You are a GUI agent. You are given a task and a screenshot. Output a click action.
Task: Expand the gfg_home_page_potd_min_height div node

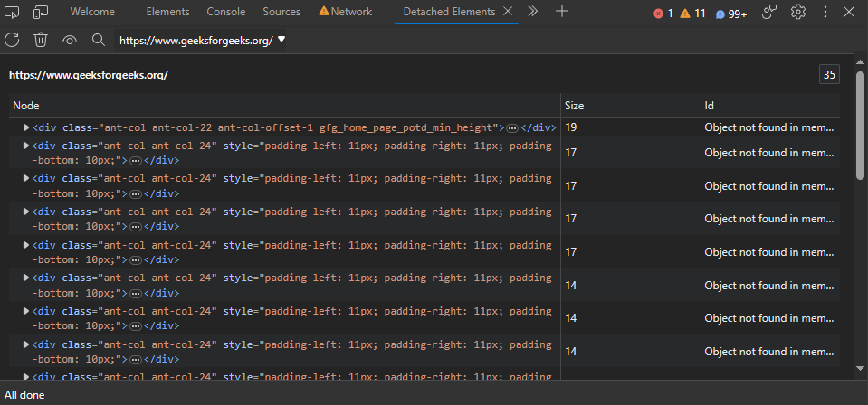click(x=26, y=127)
